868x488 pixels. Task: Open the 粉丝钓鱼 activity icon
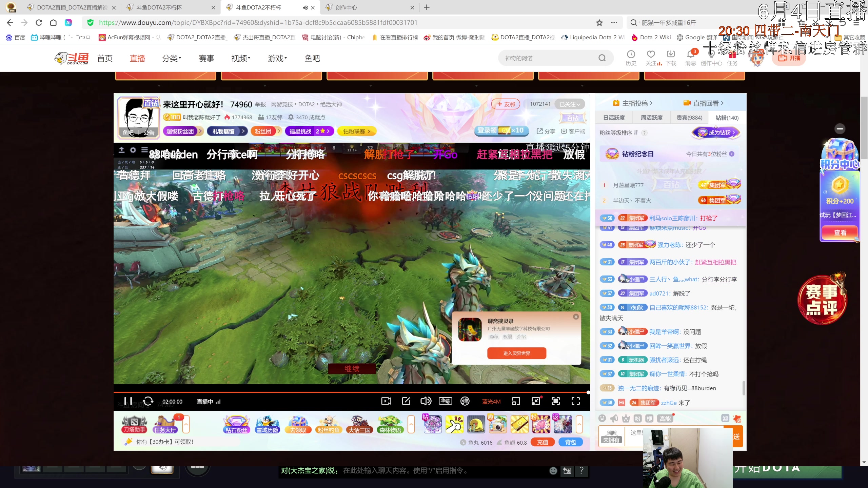click(x=328, y=425)
